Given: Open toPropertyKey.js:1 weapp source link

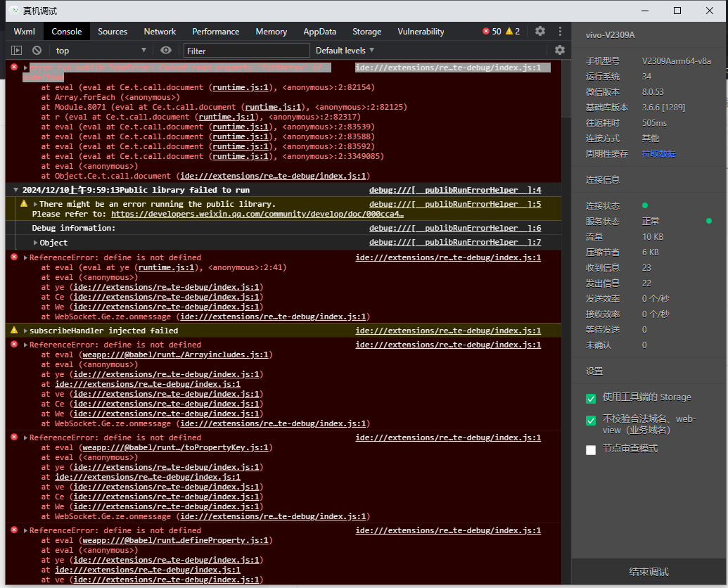Looking at the screenshot, I should 176,447.
